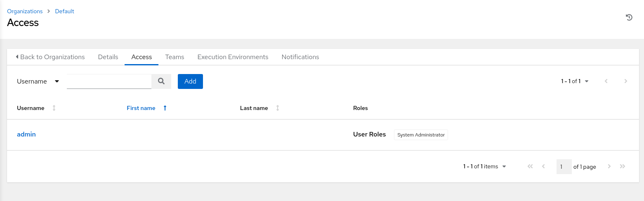This screenshot has height=201, width=644.
Task: Click the Roles column header
Action: [361, 108]
